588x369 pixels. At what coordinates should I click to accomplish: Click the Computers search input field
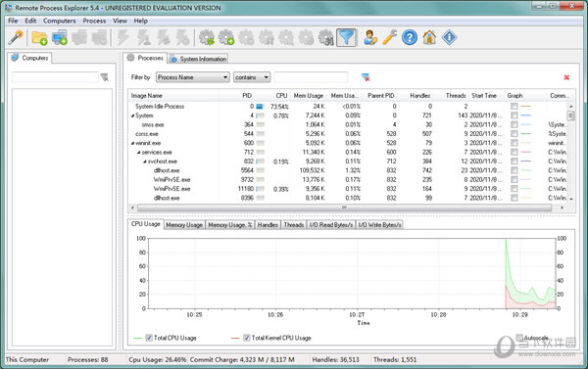tap(55, 77)
